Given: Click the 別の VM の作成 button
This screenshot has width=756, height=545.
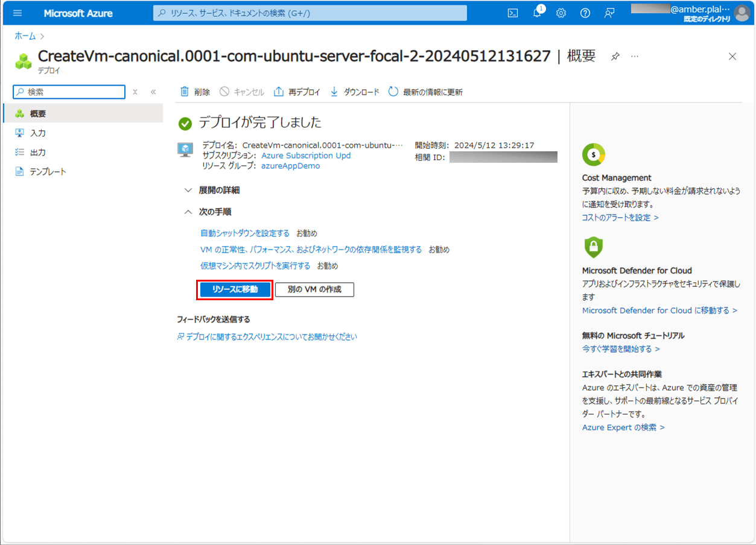Looking at the screenshot, I should tap(314, 289).
